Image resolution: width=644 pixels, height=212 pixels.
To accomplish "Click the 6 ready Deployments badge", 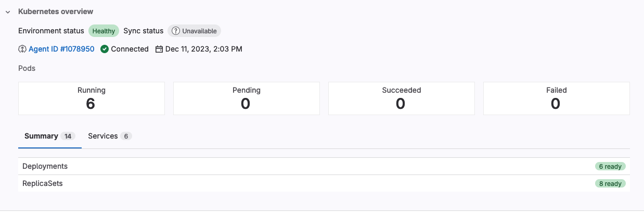I will (610, 167).
